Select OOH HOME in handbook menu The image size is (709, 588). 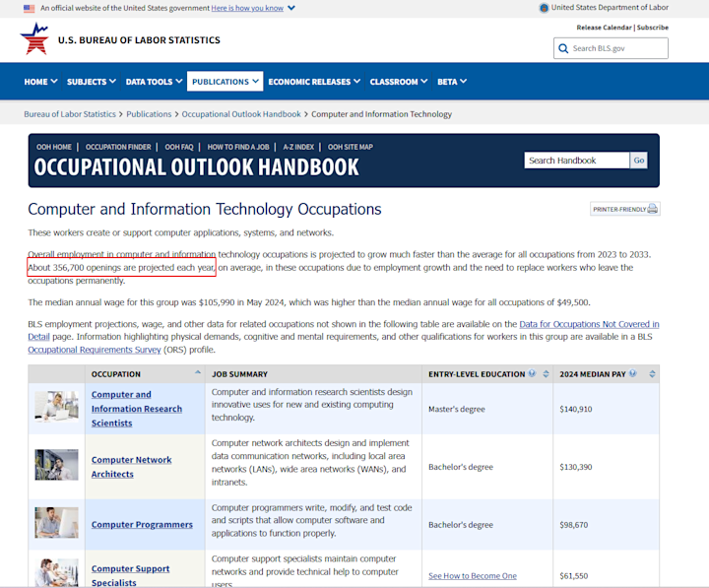click(x=54, y=147)
